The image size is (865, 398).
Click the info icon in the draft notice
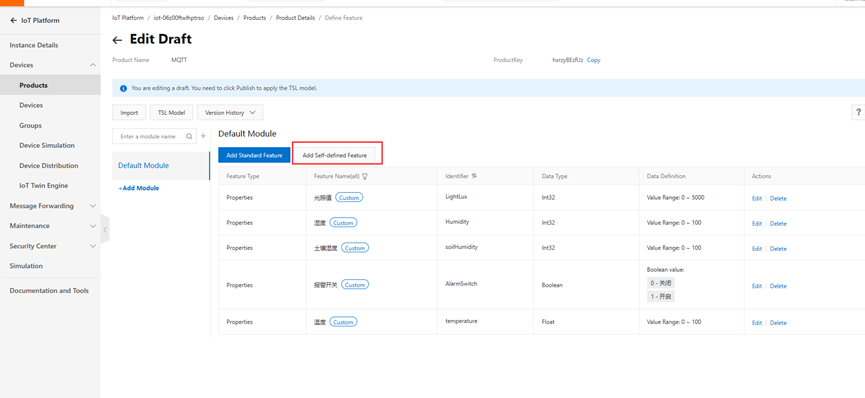(x=124, y=88)
